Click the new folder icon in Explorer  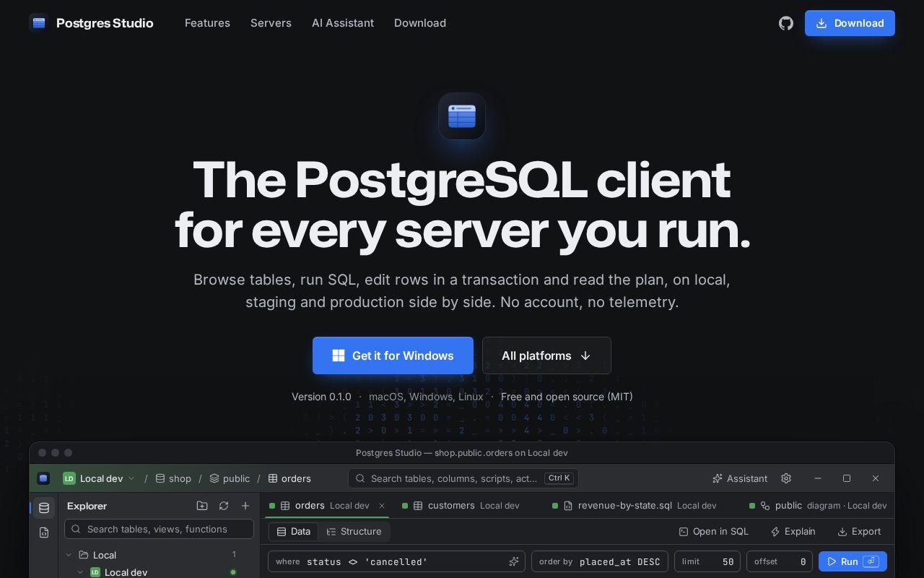click(202, 506)
